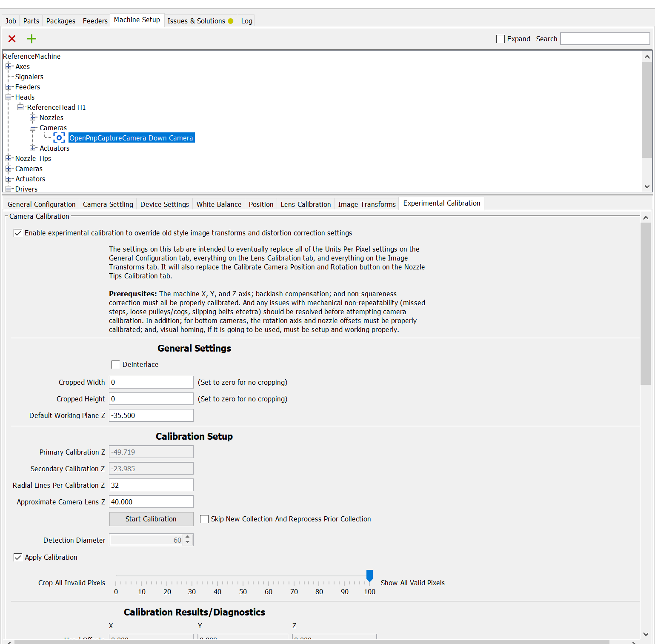Screen dimensions: 655x644
Task: Click the green status dot on Issues & Solutions
Action: click(230, 20)
